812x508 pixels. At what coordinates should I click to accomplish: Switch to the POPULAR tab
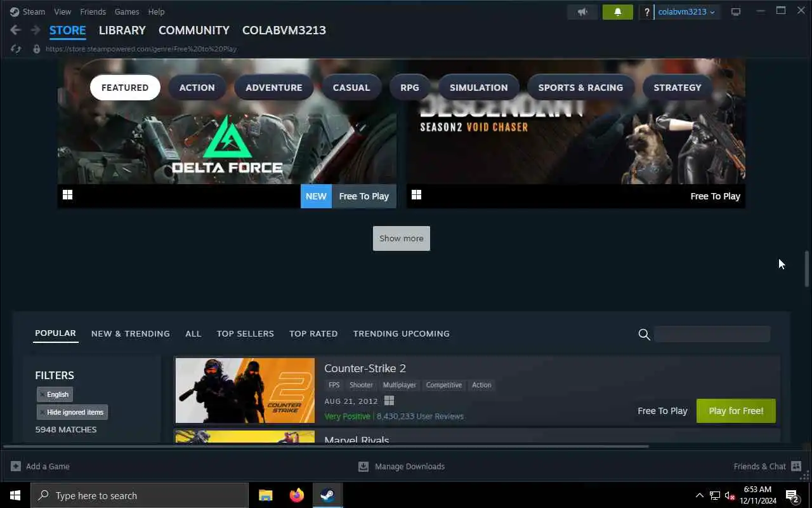pos(55,333)
